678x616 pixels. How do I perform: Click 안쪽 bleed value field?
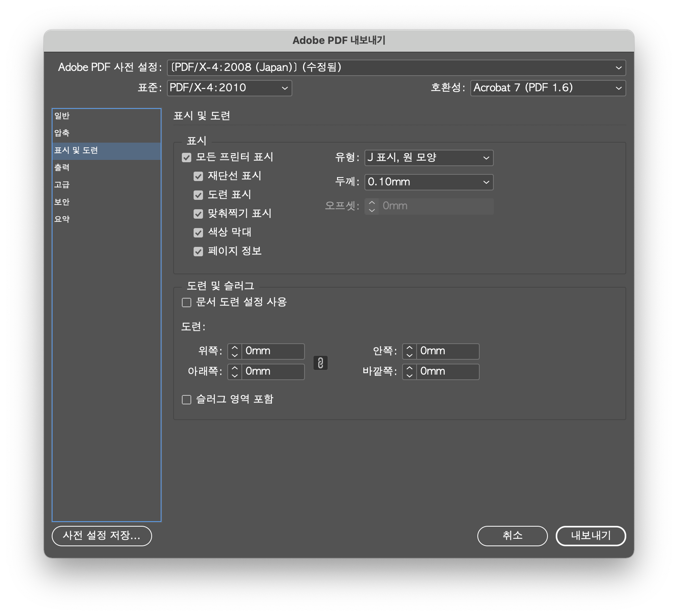point(448,351)
